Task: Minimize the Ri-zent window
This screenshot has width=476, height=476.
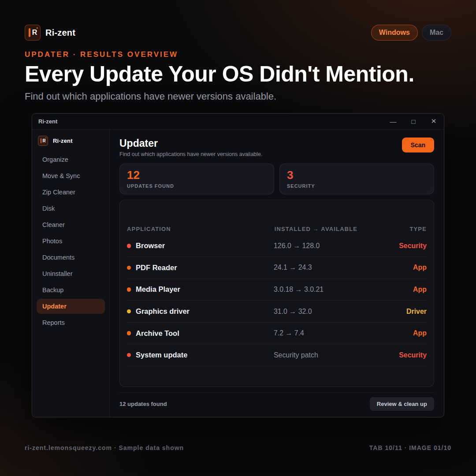Action: pyautogui.click(x=393, y=122)
